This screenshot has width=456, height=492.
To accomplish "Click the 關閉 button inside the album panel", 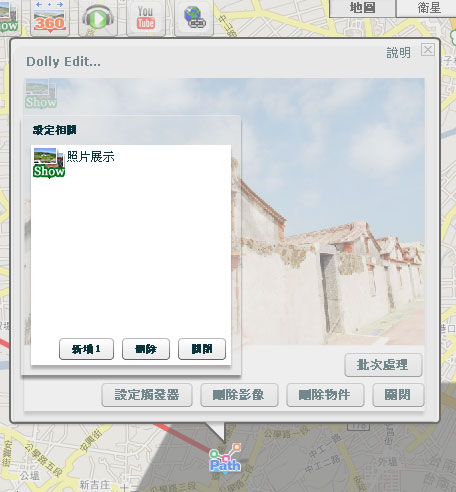I will [x=202, y=349].
